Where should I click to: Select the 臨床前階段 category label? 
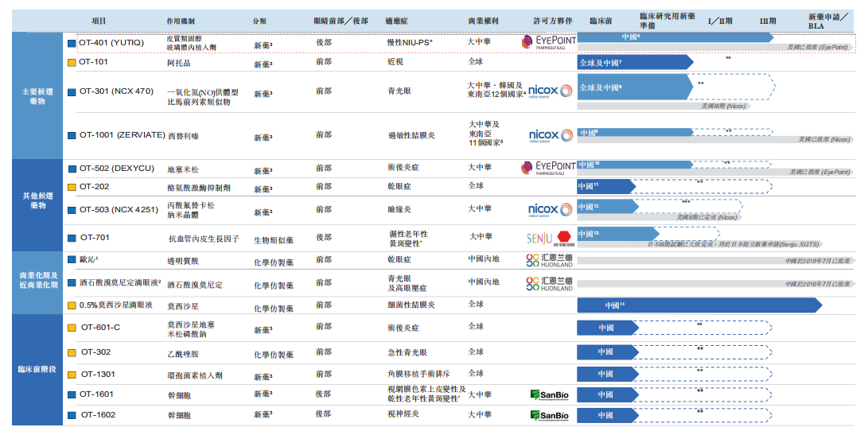37,370
